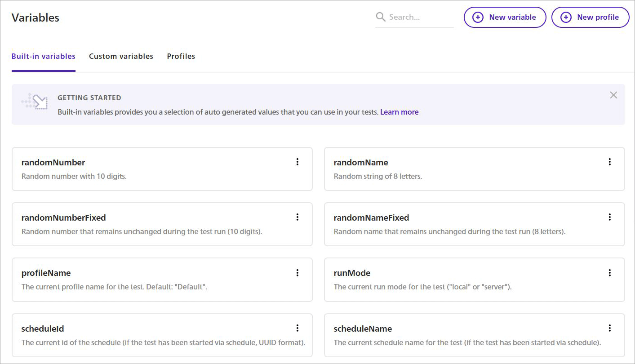Open the randomNumberFixed kebab menu

(x=297, y=217)
